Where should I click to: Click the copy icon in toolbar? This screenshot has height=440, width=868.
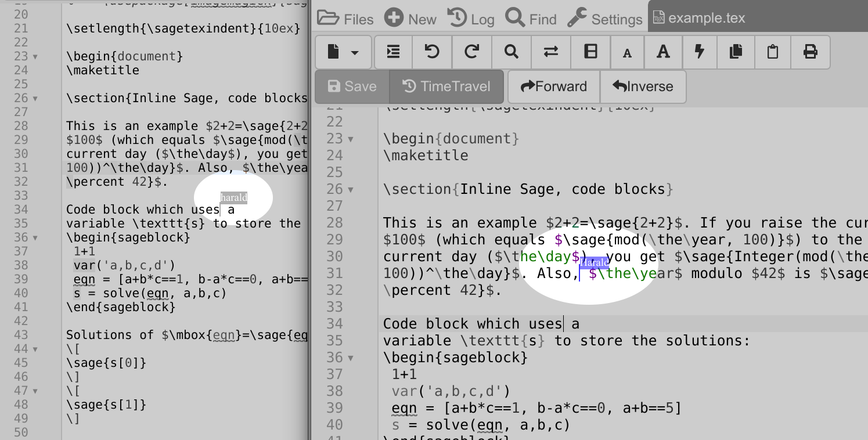tap(736, 52)
